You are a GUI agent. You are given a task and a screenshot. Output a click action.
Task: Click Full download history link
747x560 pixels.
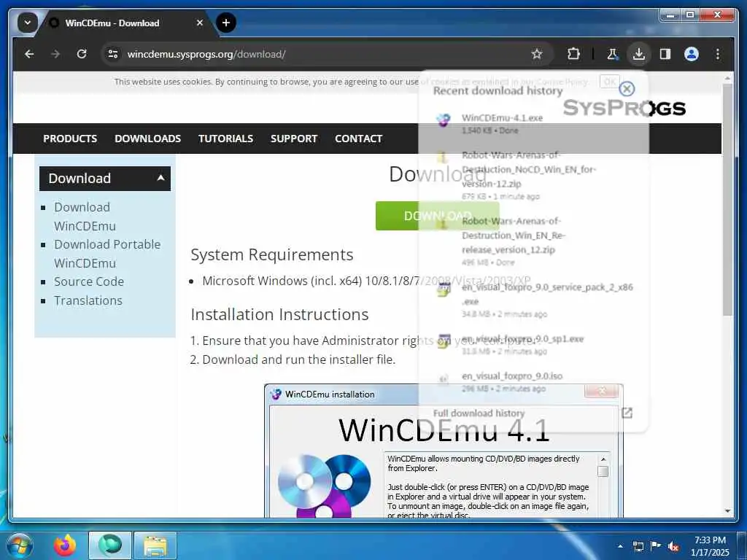479,413
